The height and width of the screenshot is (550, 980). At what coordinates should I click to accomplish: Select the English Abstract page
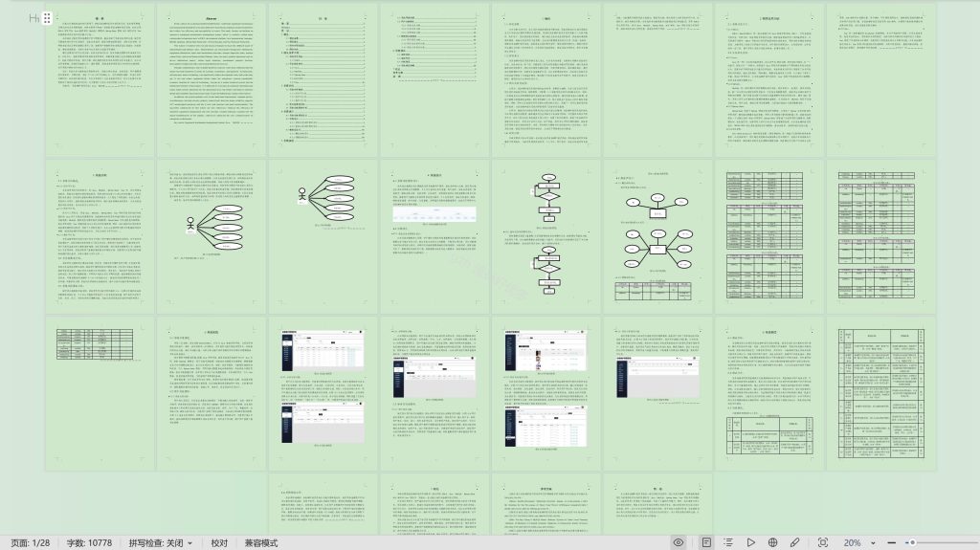coord(212,80)
